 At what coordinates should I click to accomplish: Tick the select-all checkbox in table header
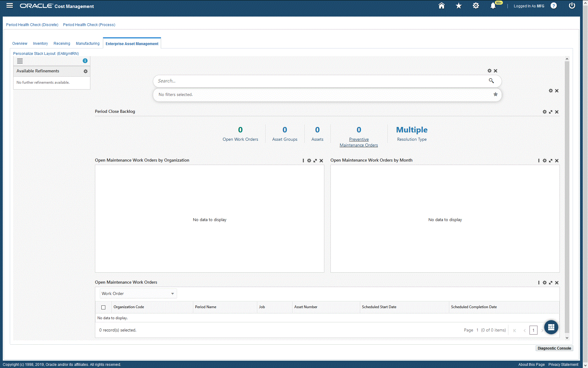104,307
